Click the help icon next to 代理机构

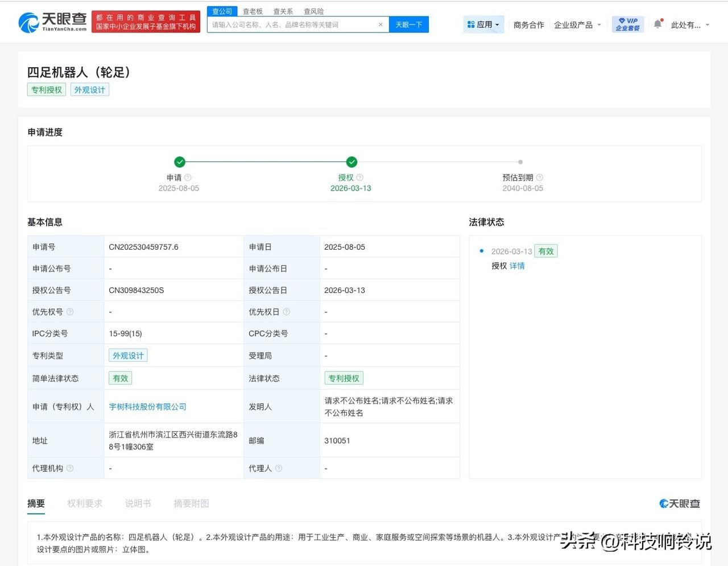click(70, 468)
